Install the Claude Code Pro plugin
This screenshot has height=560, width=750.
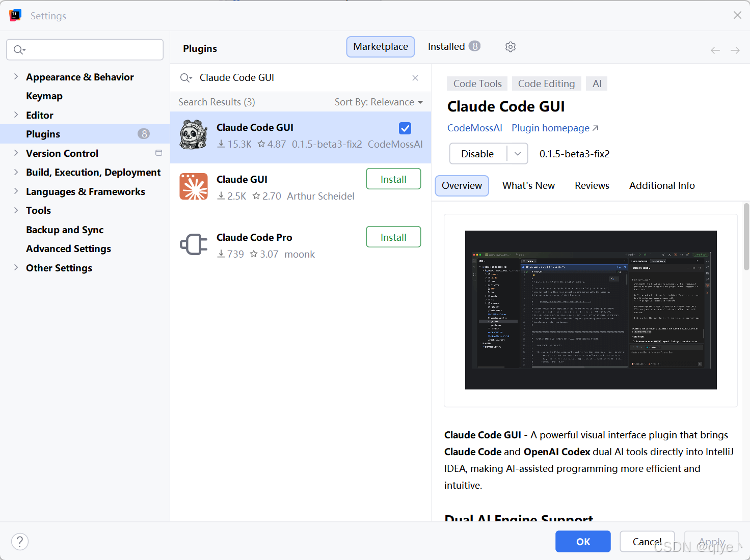(x=393, y=237)
